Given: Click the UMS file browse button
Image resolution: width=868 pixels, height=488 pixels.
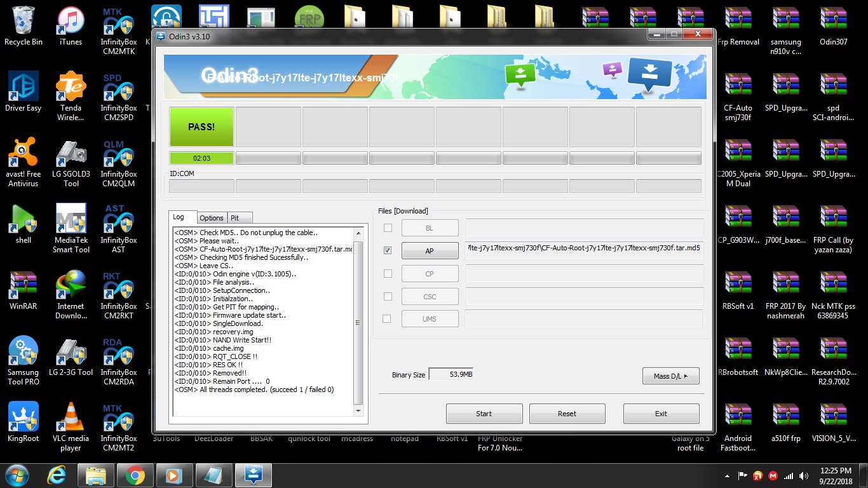Looking at the screenshot, I should 430,318.
